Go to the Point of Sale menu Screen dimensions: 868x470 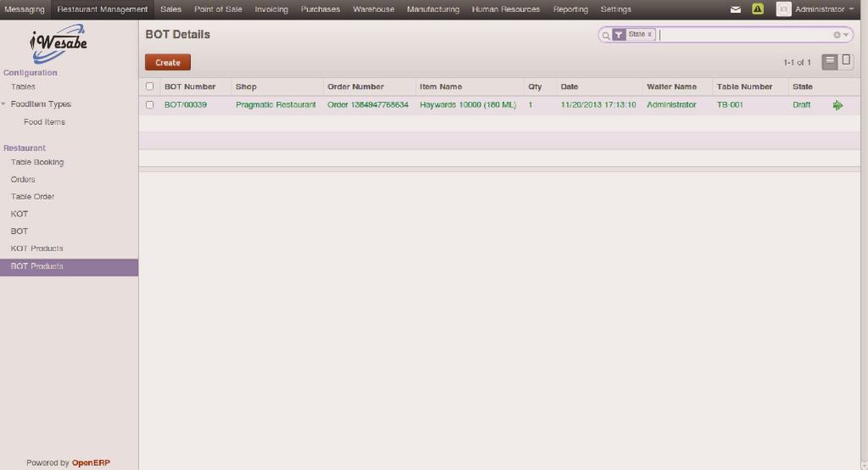click(218, 9)
